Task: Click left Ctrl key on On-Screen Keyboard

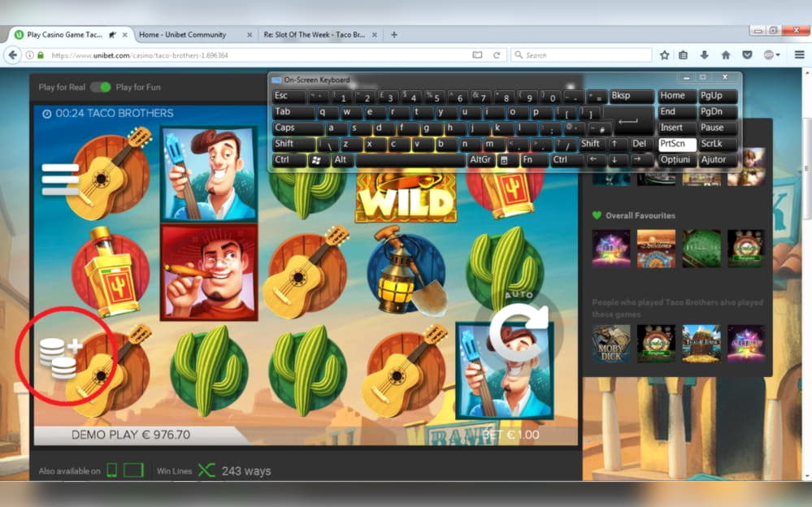Action: coord(289,160)
